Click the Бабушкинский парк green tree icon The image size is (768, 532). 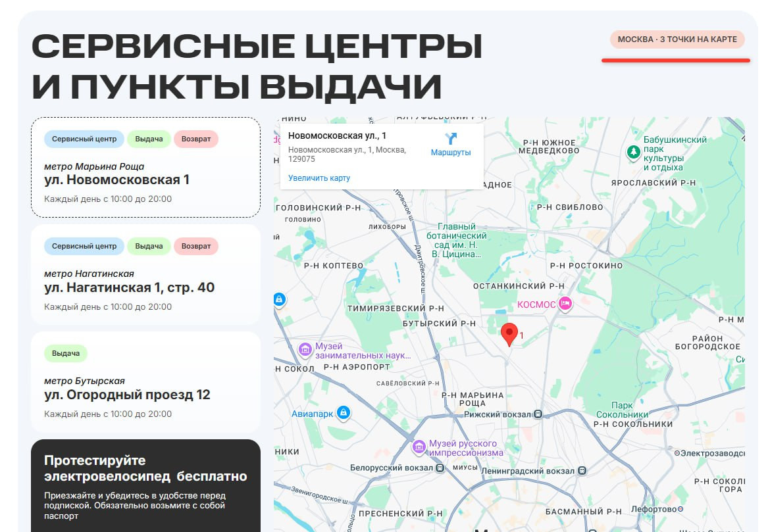point(633,152)
